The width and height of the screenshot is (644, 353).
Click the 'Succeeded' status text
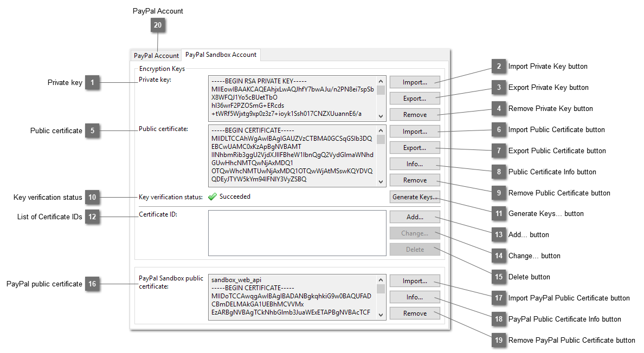(x=235, y=197)
